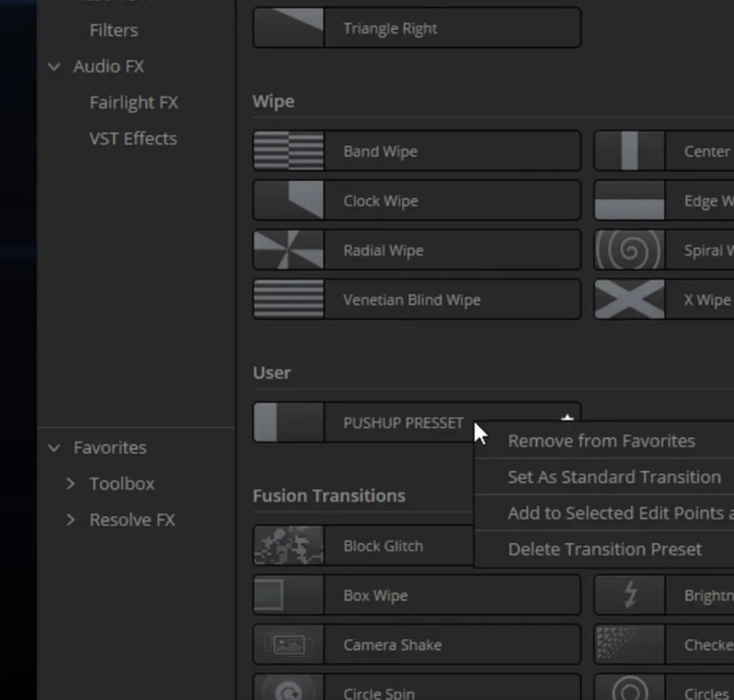Select the Band Wipe transition name
The width and height of the screenshot is (734, 700).
pyautogui.click(x=380, y=151)
